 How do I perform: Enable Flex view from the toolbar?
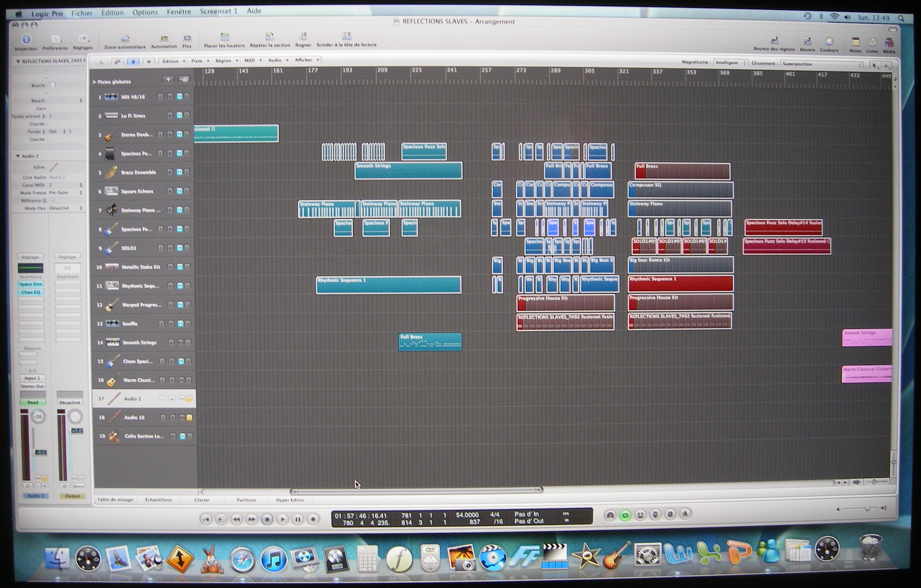click(x=187, y=38)
